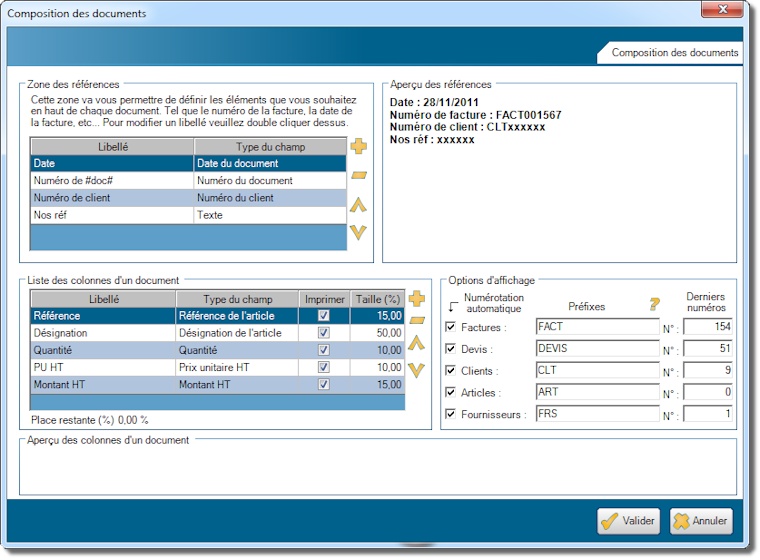The width and height of the screenshot is (760, 560).
Task: Click the Valider button
Action: 629,521
